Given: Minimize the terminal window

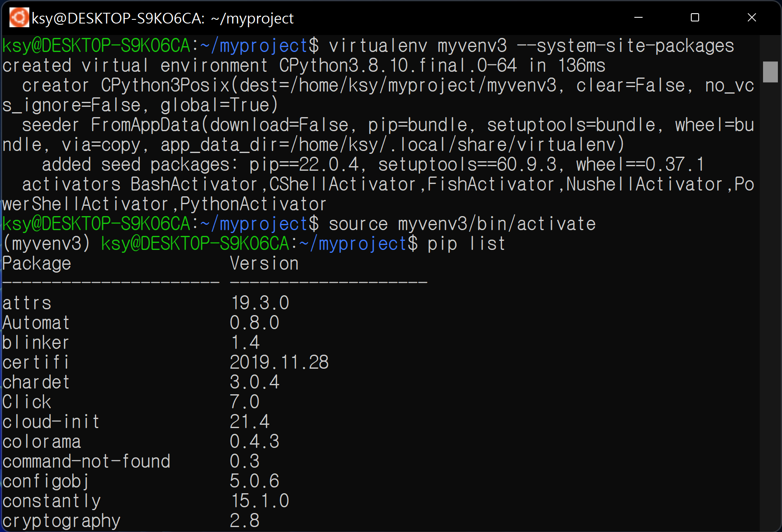Looking at the screenshot, I should click(x=638, y=18).
